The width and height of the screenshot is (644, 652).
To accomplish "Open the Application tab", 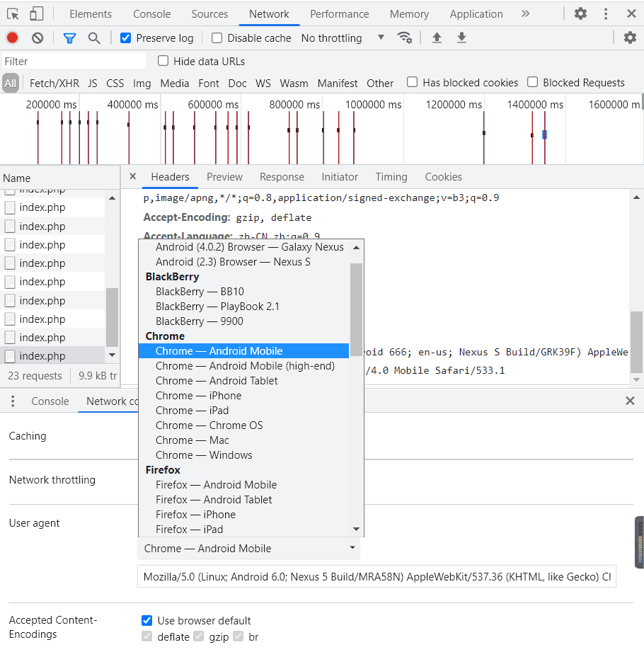I will click(x=476, y=14).
